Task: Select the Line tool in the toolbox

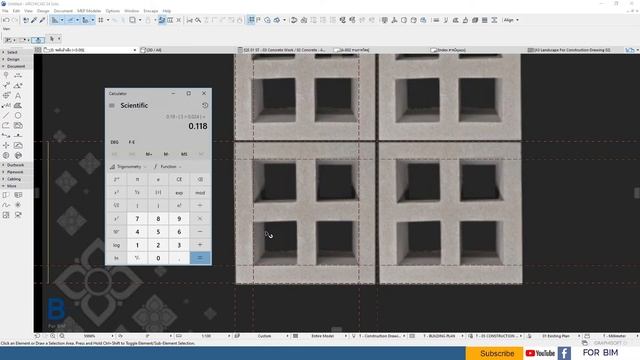Action: point(6,116)
